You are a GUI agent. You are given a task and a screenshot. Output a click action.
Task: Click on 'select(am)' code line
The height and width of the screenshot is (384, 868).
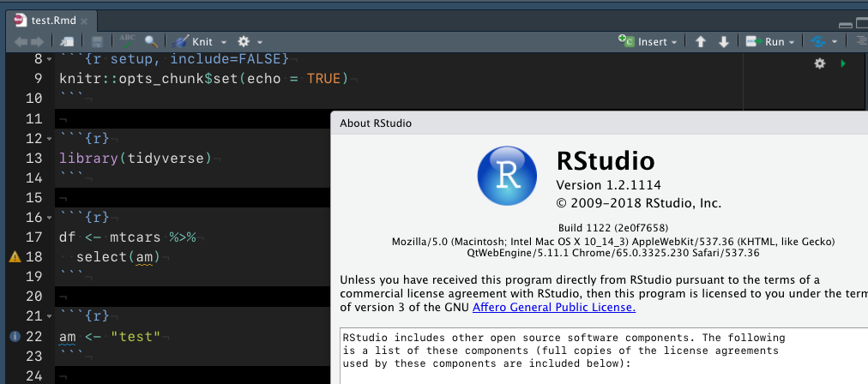tap(118, 257)
